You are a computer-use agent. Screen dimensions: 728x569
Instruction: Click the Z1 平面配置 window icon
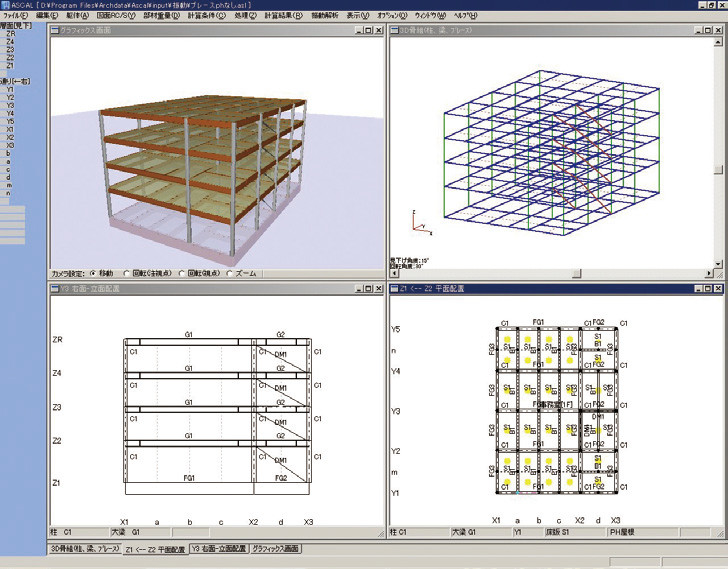pyautogui.click(x=393, y=290)
